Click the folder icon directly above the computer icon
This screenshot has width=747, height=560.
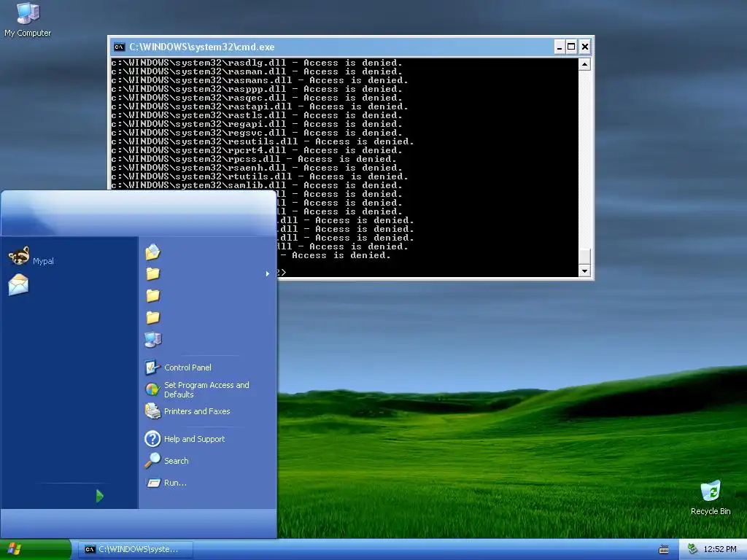tap(153, 318)
